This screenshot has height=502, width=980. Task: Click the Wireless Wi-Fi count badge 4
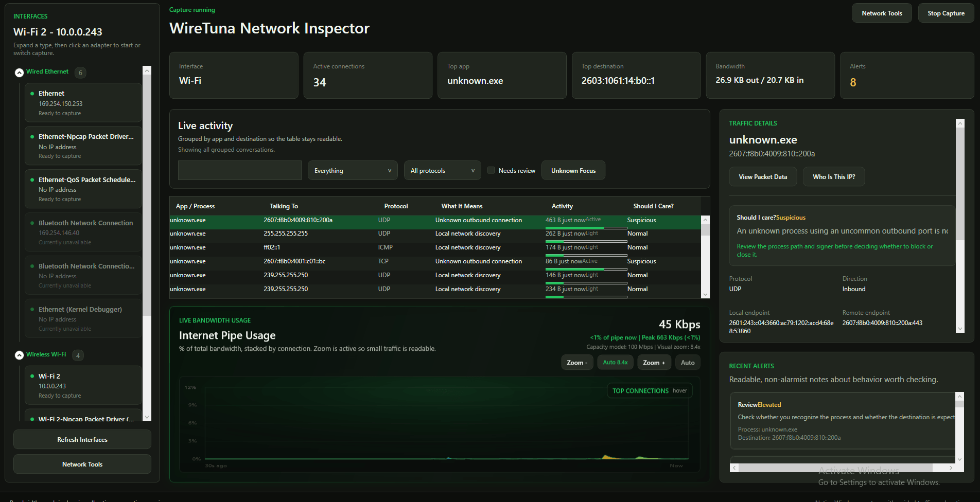pyautogui.click(x=78, y=355)
